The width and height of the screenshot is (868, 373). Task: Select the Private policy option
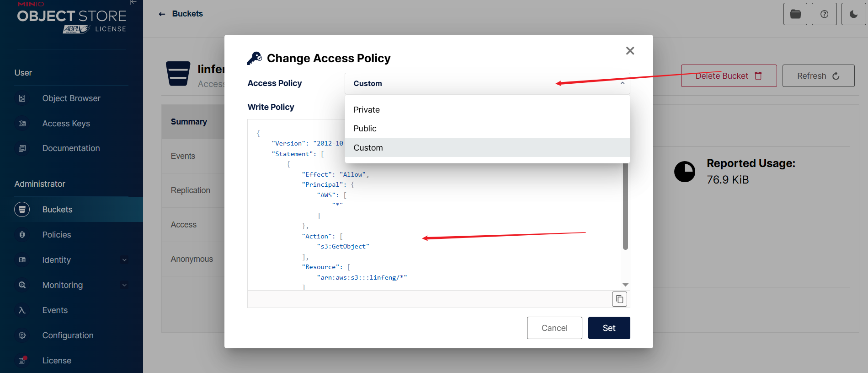point(367,110)
